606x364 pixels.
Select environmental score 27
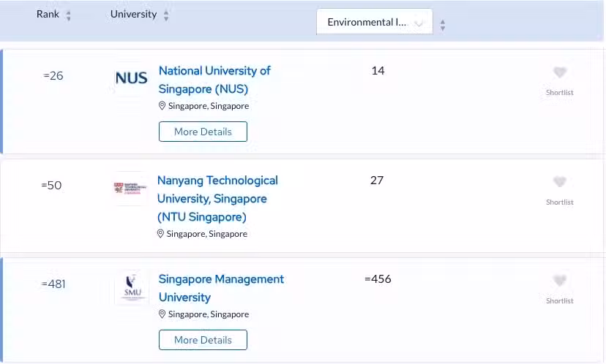coord(377,181)
